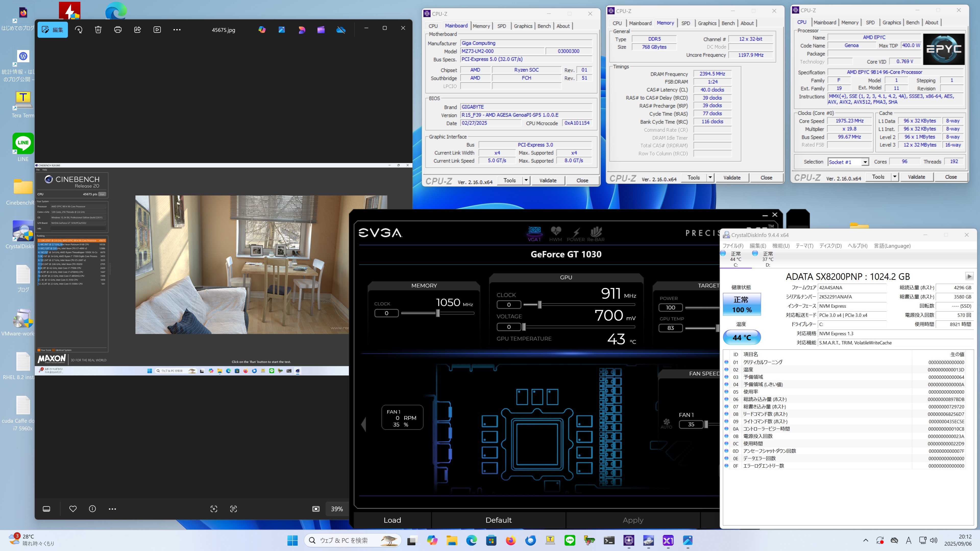Expand the Tools dropdown arrow in Mainboard window
This screenshot has width=980, height=551.
pos(526,180)
